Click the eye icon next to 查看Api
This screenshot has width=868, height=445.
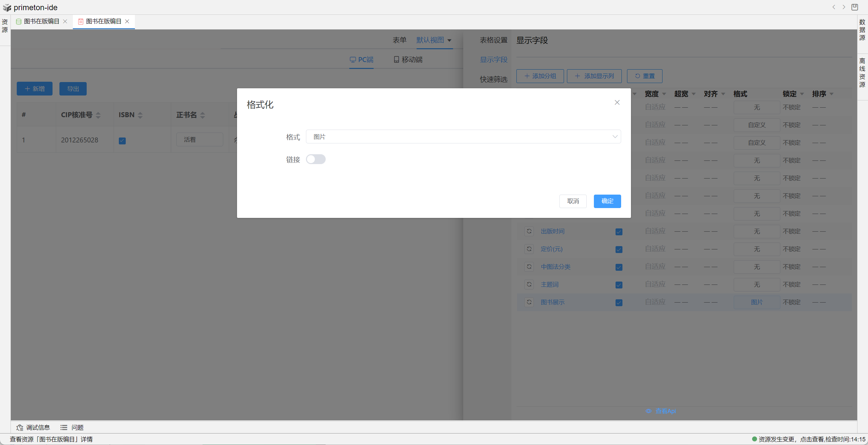648,411
